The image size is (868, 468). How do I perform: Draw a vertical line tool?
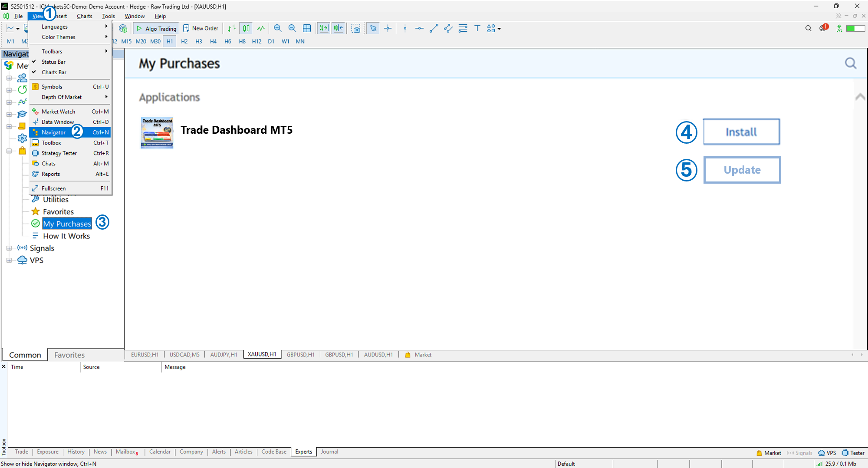click(x=405, y=28)
